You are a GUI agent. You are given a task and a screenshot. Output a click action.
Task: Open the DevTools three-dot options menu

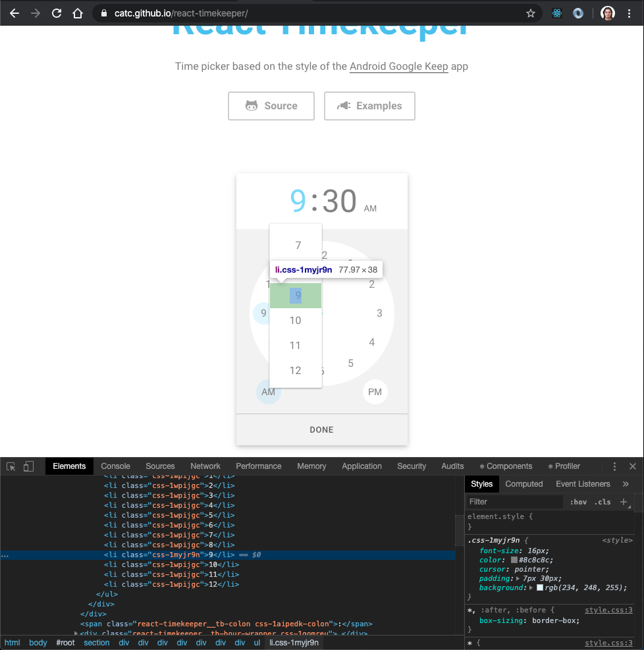pyautogui.click(x=614, y=466)
